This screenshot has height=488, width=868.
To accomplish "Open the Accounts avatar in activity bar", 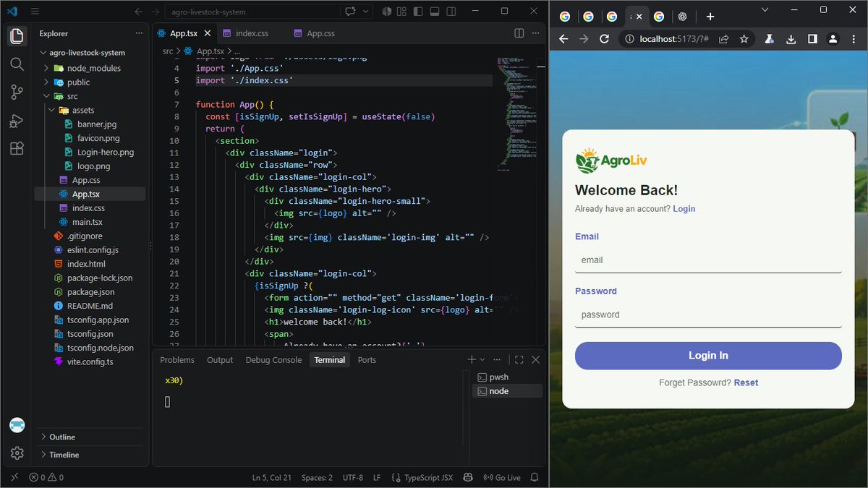I will (17, 425).
